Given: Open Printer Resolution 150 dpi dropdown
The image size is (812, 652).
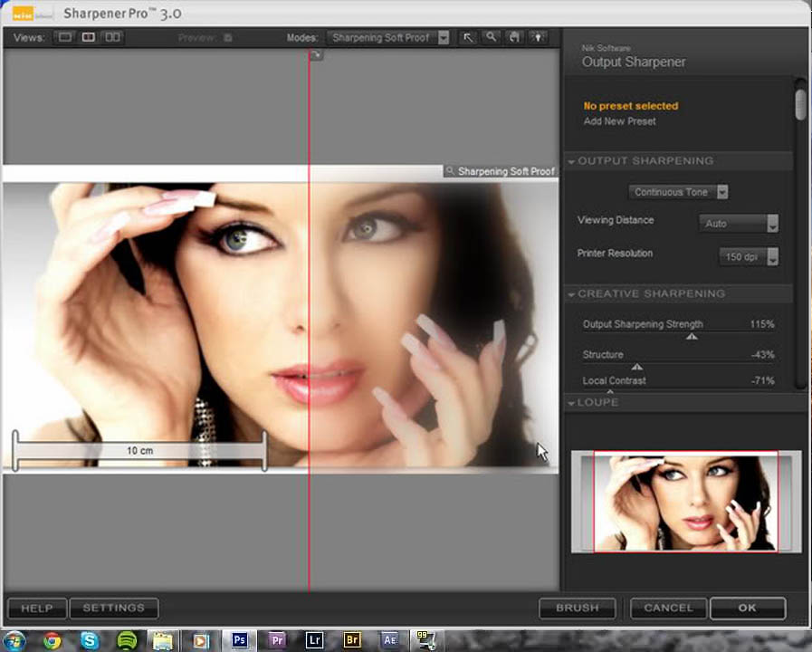Looking at the screenshot, I should [749, 257].
